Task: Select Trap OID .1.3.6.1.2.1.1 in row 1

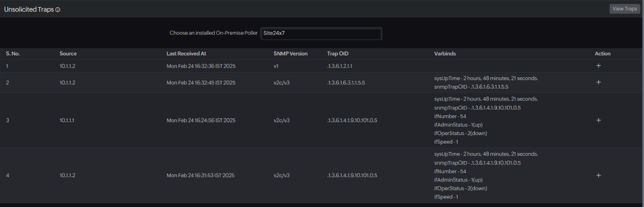Action: [340, 66]
